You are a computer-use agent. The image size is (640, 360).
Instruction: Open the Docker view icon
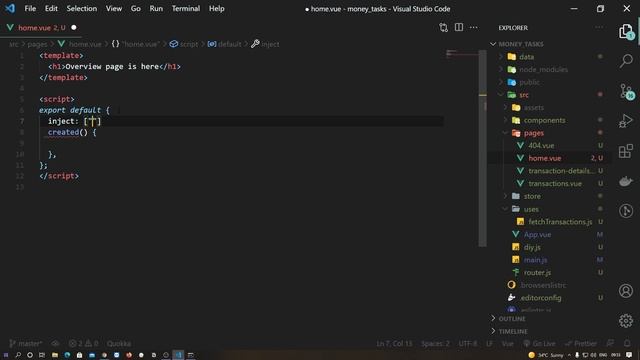(x=626, y=181)
